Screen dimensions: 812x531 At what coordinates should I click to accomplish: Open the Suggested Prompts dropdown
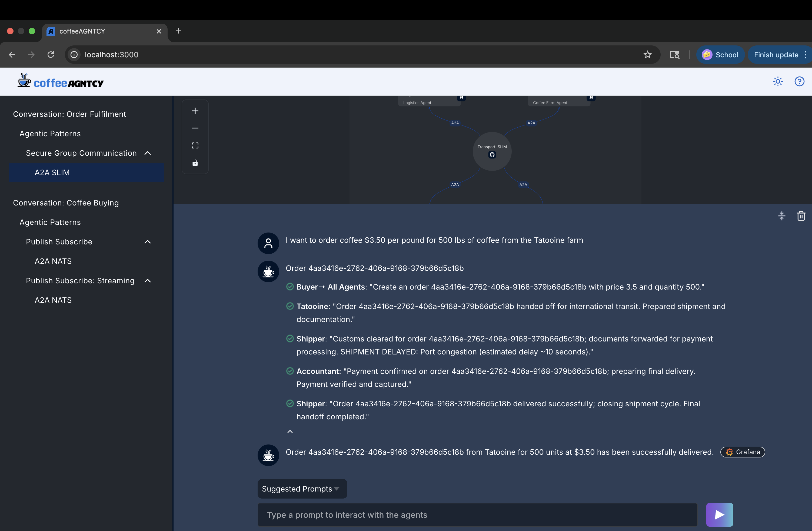(302, 489)
